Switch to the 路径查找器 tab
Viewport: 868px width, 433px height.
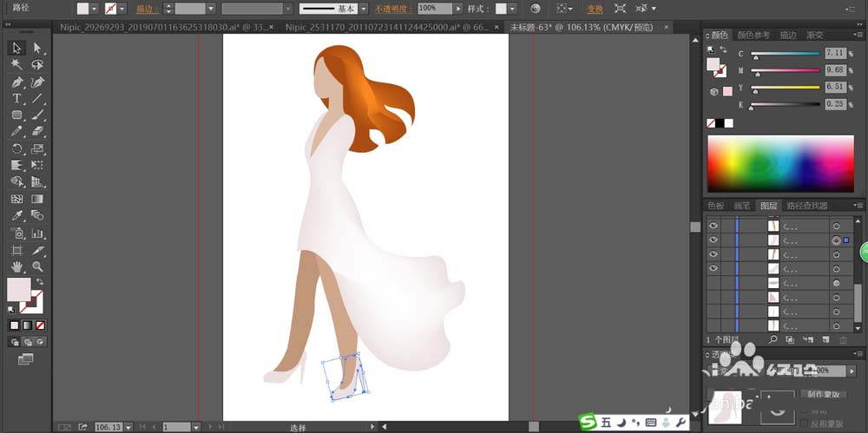pyautogui.click(x=806, y=206)
